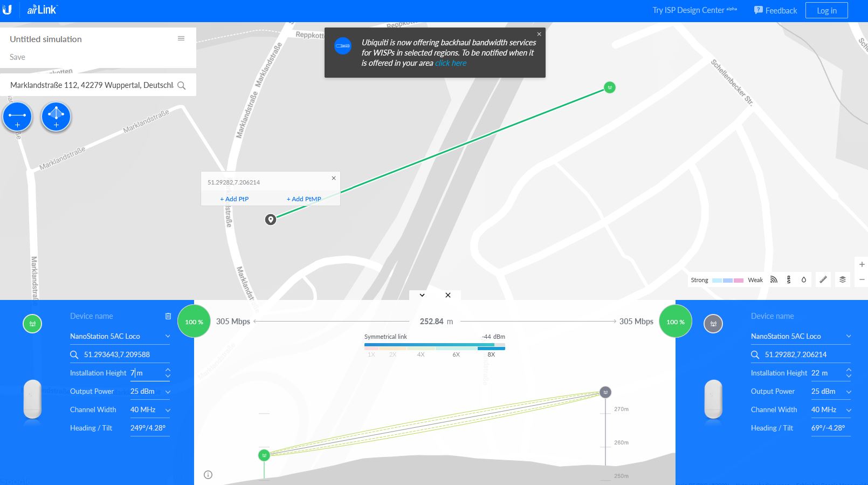Click the right 100 % signal circle

676,322
